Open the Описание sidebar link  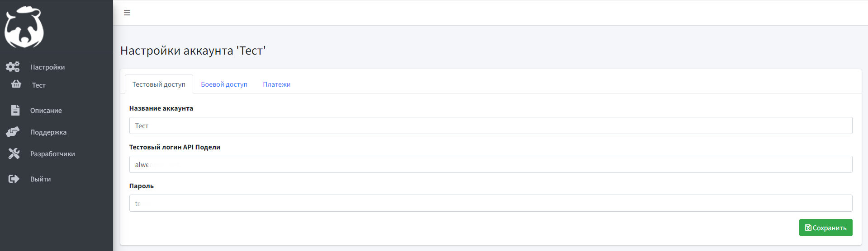point(46,110)
